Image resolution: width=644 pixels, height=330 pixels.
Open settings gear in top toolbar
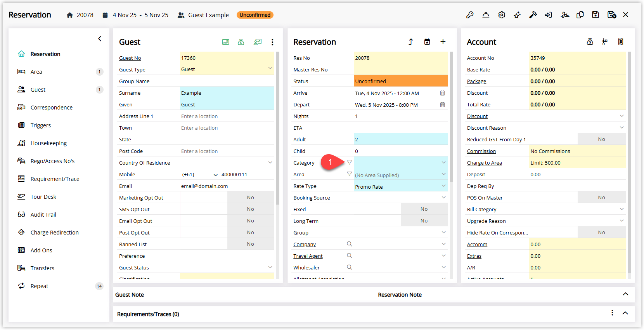[x=502, y=15]
